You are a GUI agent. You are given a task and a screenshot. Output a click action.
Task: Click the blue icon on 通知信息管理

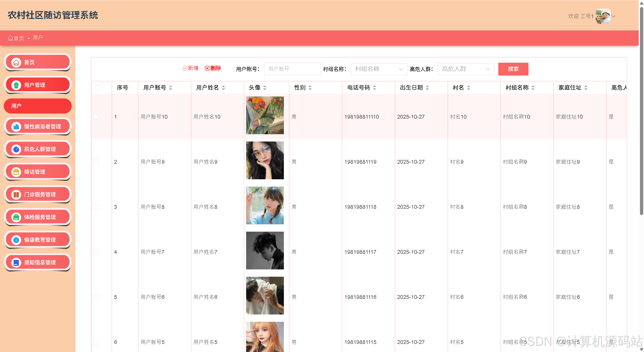click(x=16, y=262)
